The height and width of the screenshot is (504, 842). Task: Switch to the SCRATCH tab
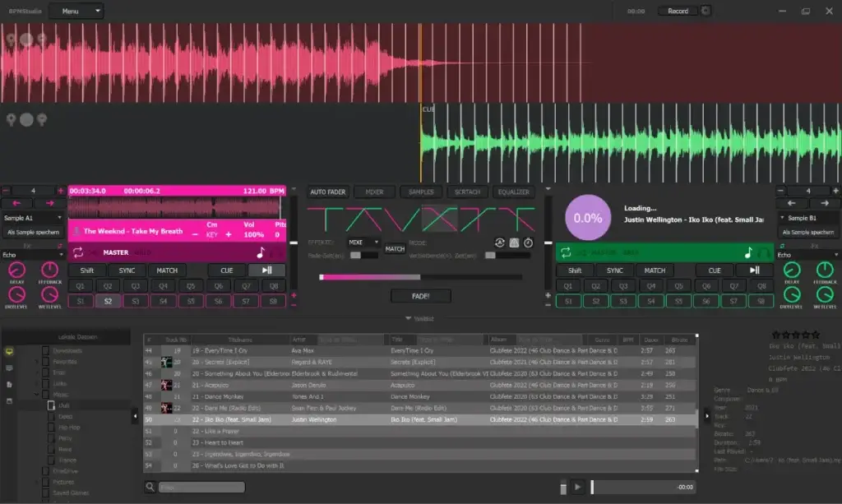pos(467,192)
